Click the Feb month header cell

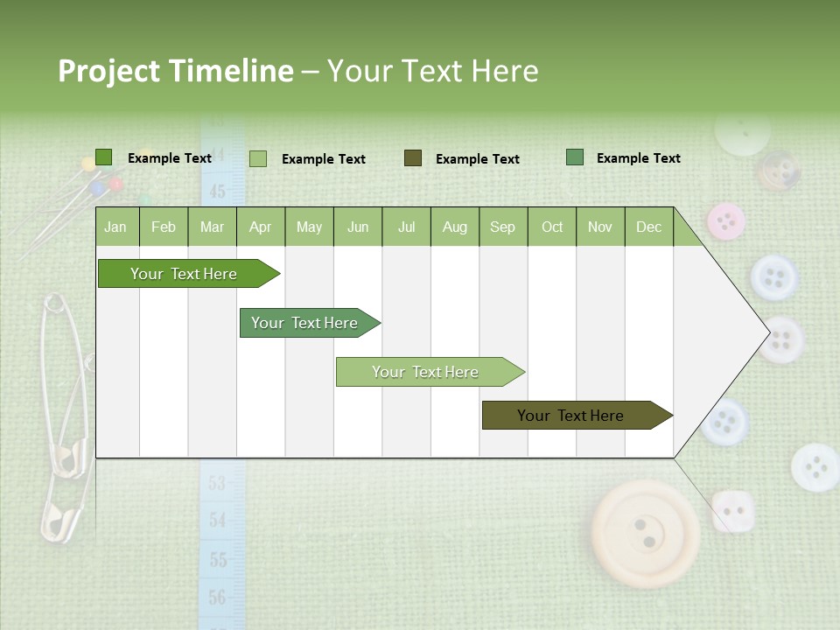coord(164,227)
